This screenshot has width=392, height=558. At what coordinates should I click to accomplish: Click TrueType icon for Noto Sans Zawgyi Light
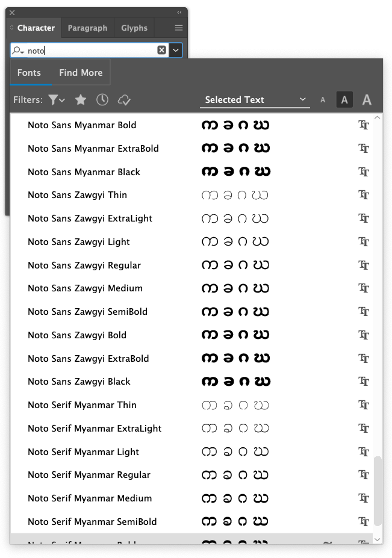click(364, 241)
